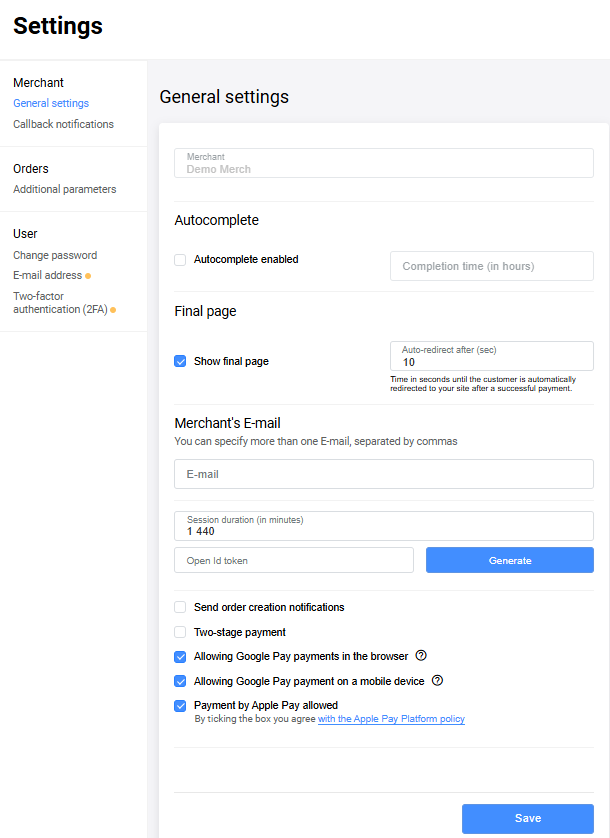The image size is (610, 838).
Task: Open General settings in sidebar
Action: point(51,103)
